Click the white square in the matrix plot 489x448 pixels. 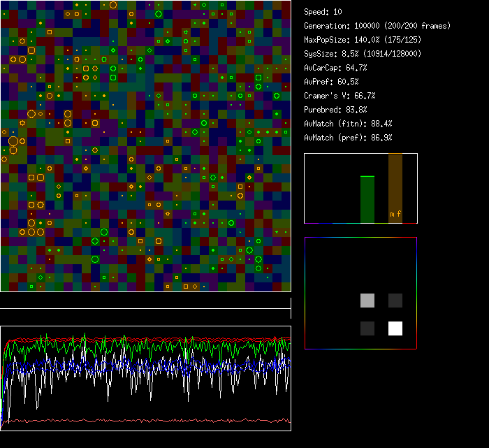(395, 328)
